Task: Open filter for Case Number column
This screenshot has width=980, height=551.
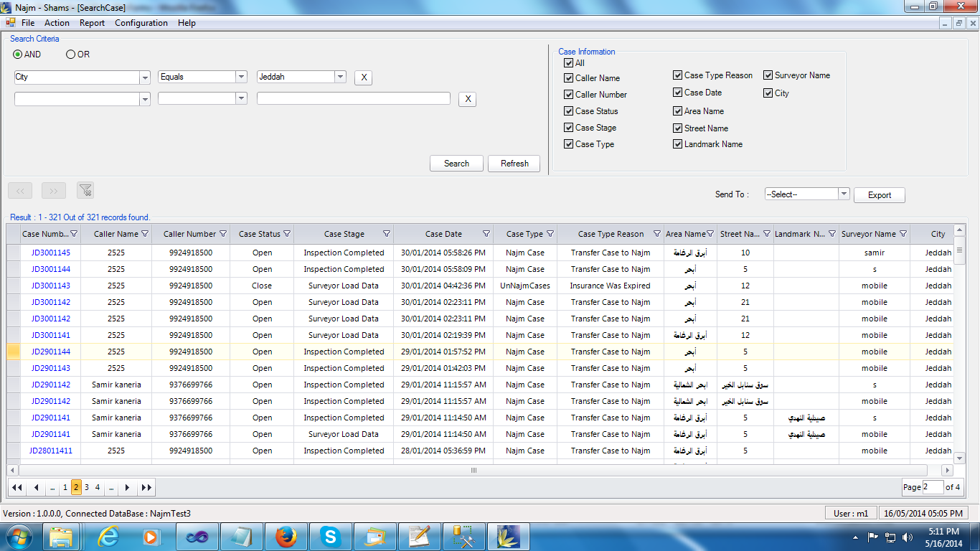Action: 75,234
